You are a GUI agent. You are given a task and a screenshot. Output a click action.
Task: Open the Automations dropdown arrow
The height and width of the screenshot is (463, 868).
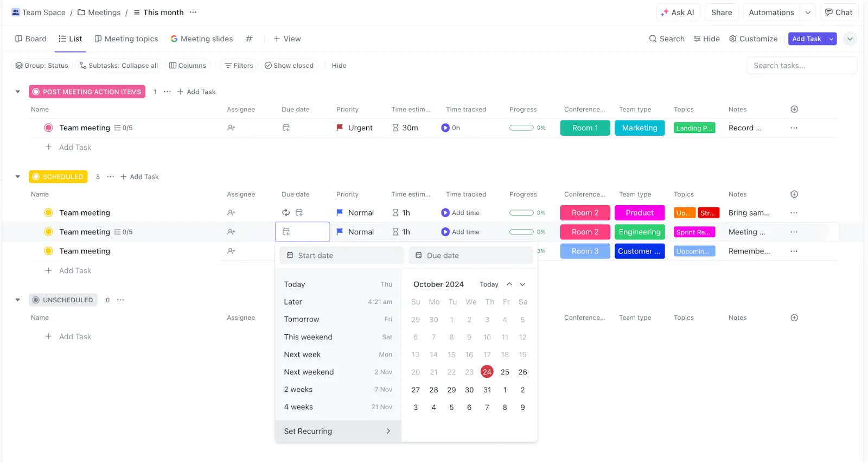click(808, 12)
